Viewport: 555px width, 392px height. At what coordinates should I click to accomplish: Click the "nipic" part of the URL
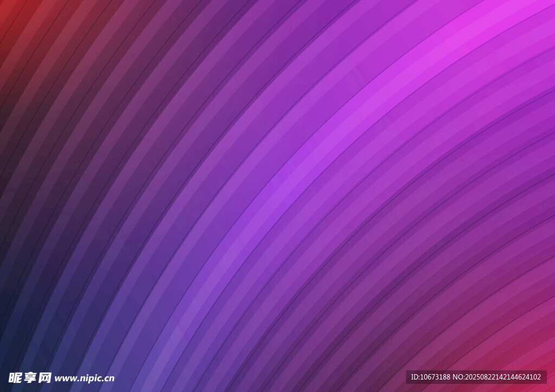point(89,378)
